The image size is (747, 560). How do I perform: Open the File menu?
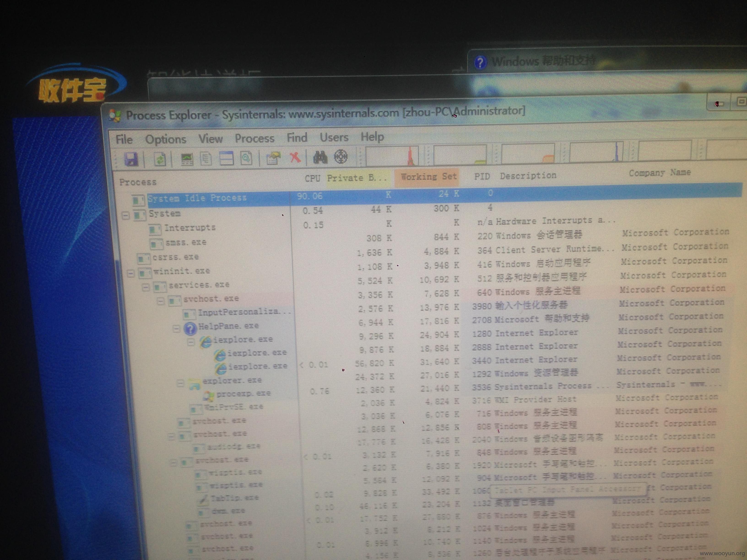pos(124,139)
